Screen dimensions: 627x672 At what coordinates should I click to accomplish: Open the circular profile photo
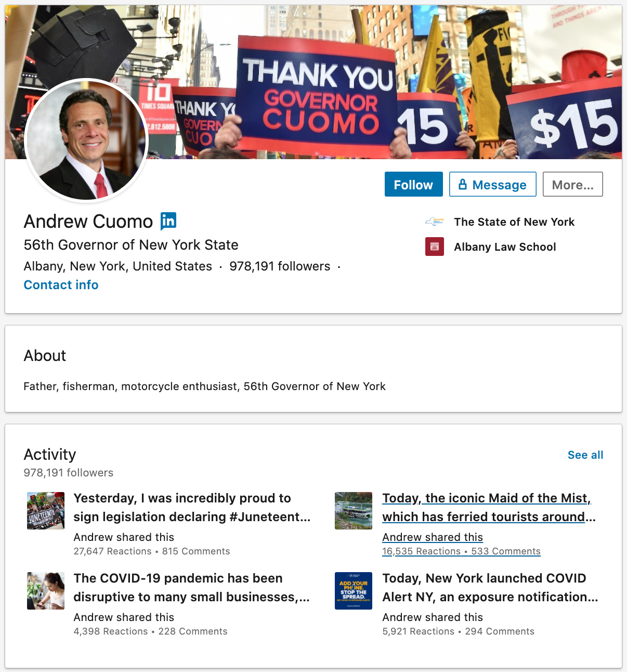86,140
